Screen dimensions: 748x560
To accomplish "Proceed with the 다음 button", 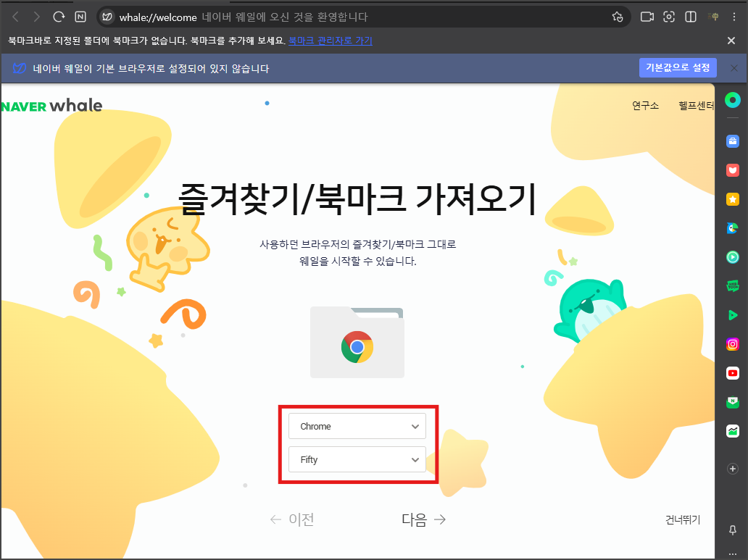I will (422, 519).
